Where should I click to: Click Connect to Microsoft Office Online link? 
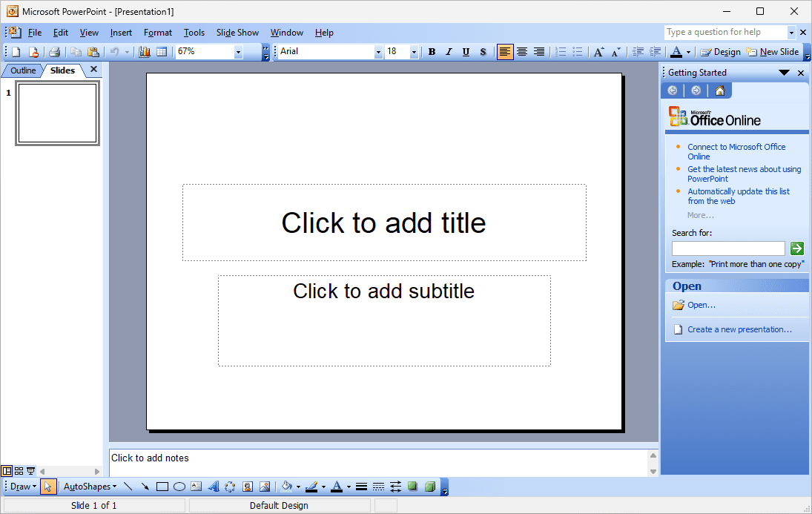pos(736,152)
